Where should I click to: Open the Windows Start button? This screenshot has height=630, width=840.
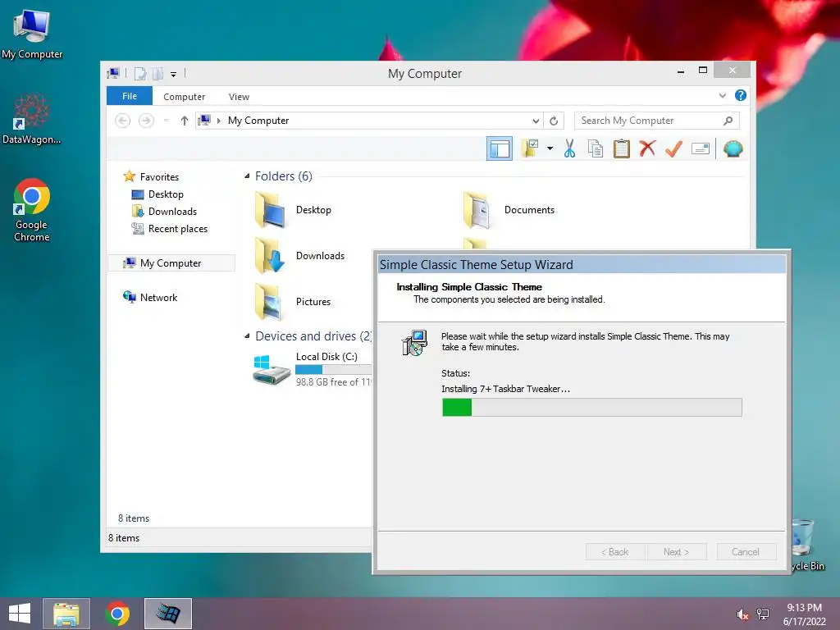coord(20,614)
